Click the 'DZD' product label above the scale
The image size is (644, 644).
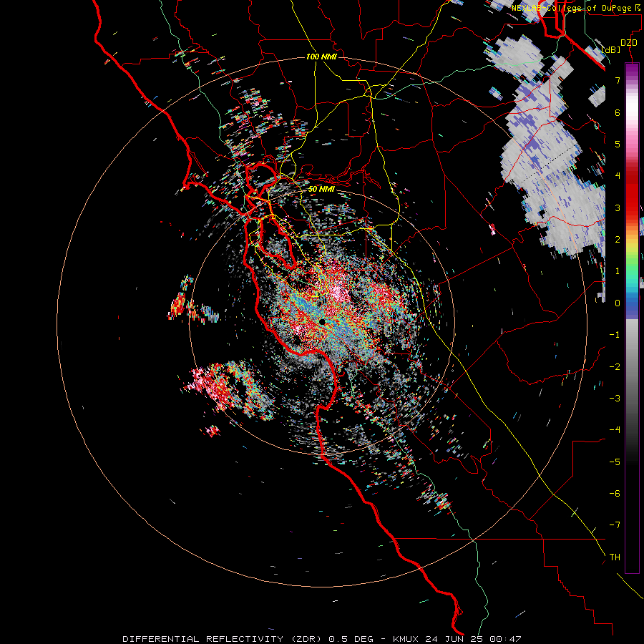click(x=629, y=43)
